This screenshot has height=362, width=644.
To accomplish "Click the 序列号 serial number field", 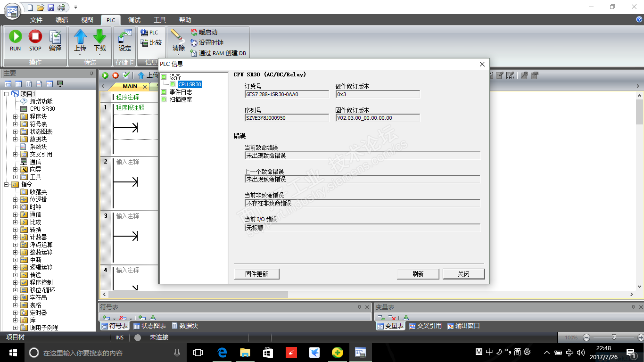I will click(287, 118).
